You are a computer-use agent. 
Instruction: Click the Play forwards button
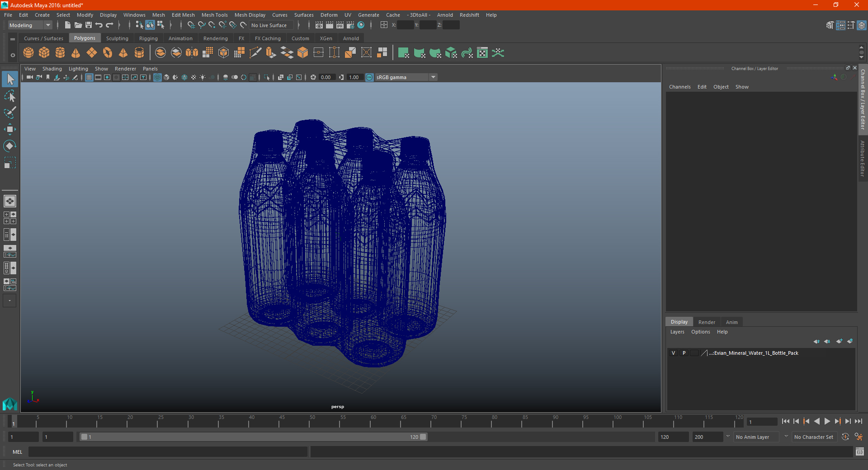tap(827, 421)
